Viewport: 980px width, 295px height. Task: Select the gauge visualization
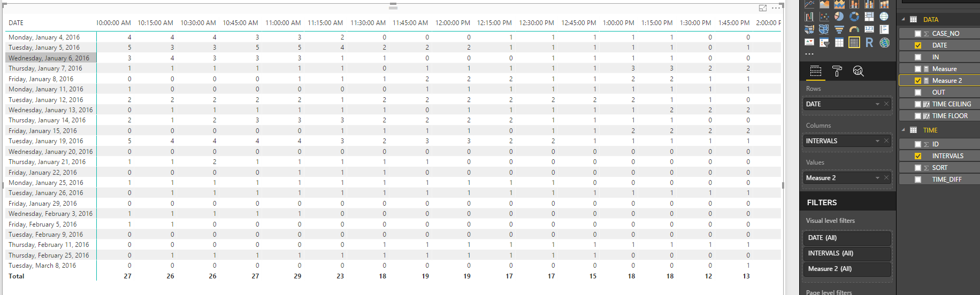pyautogui.click(x=854, y=29)
